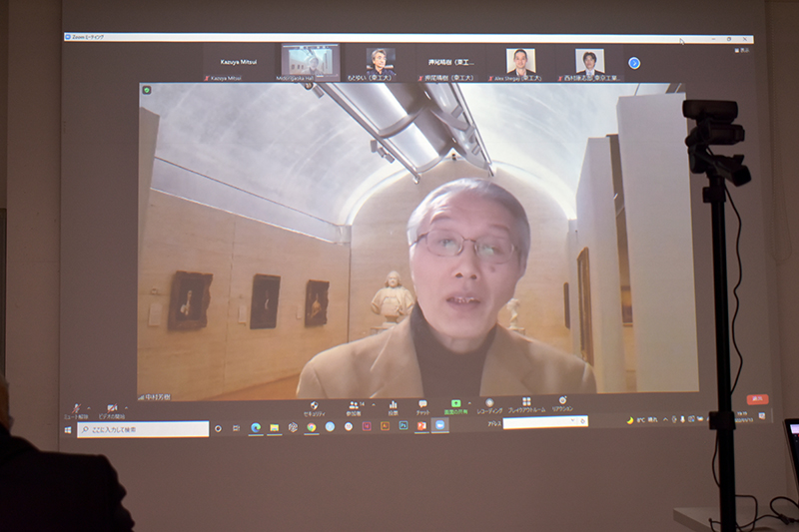The height and width of the screenshot is (532, 799).
Task: Click the green Share Screen button
Action: (x=455, y=407)
